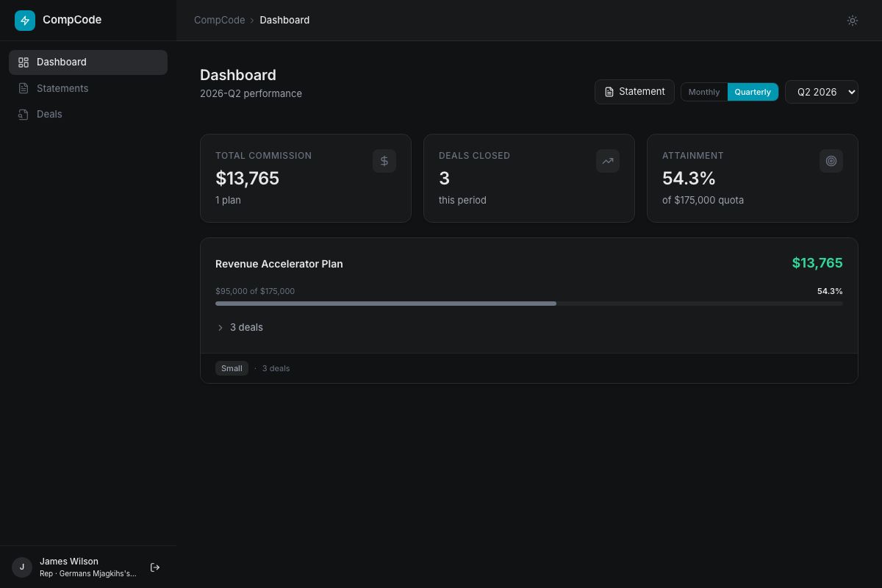882x588 pixels.
Task: Click the "2026-Q2 performance" subtitle
Action: [251, 93]
